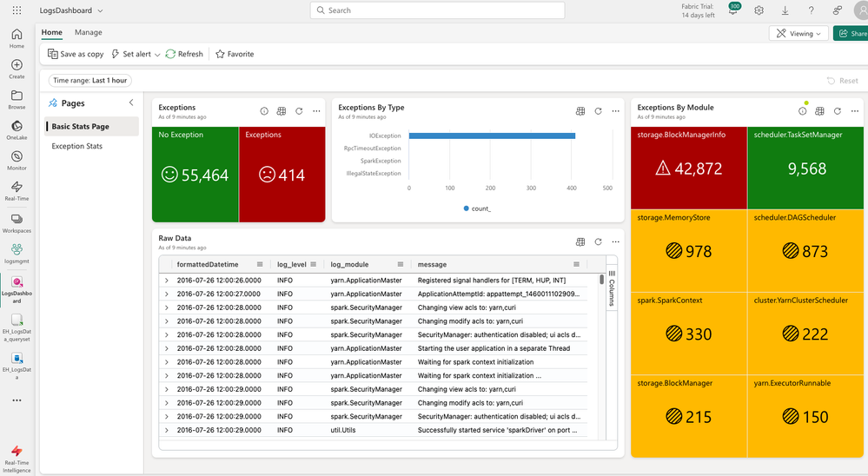This screenshot has height=476, width=868.
Task: Open Monitor in left sidebar
Action: tap(17, 161)
